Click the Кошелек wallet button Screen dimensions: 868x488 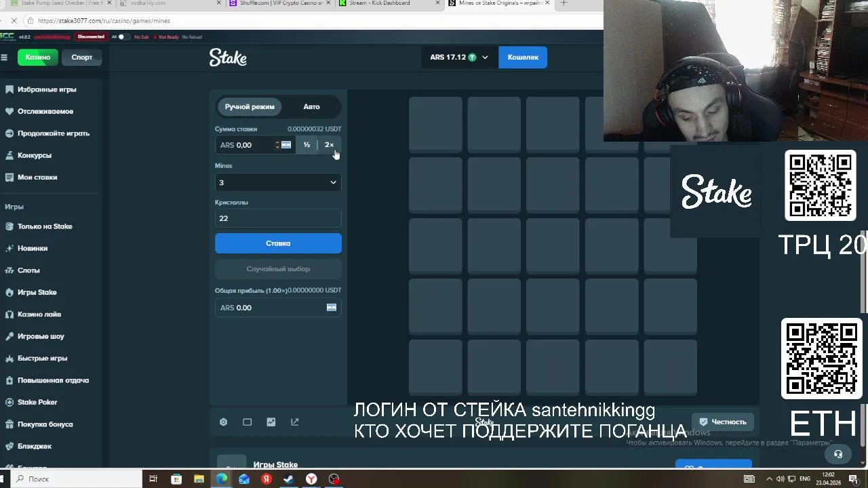[x=523, y=58]
